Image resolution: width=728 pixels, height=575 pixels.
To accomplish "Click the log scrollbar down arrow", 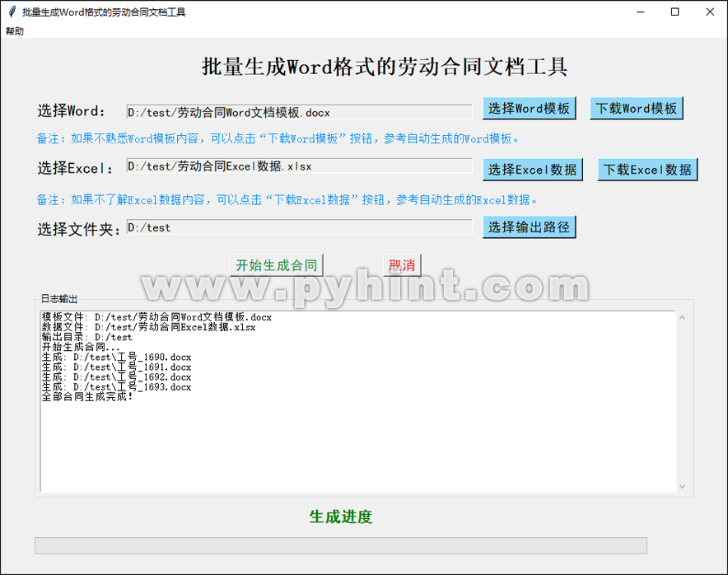I will [x=682, y=487].
